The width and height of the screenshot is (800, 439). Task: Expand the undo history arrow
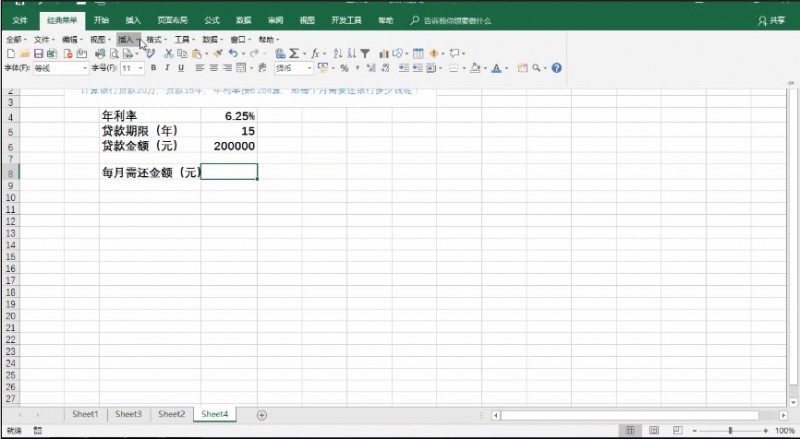[243, 54]
